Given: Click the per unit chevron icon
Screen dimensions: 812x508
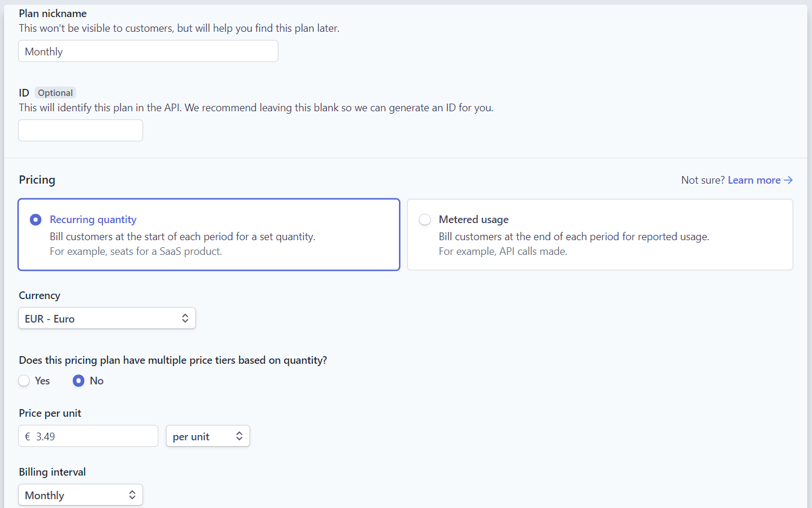Looking at the screenshot, I should pyautogui.click(x=239, y=436).
